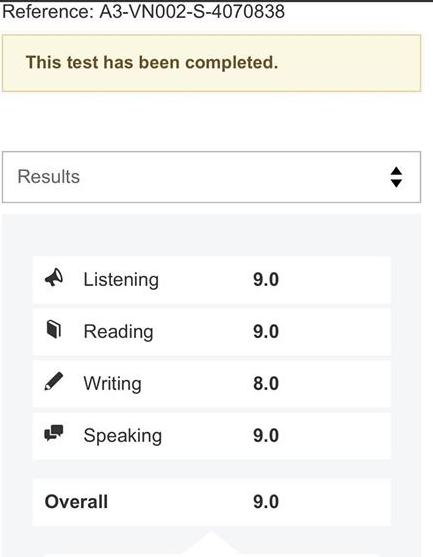
Task: Select the Writing score row
Action: click(211, 383)
